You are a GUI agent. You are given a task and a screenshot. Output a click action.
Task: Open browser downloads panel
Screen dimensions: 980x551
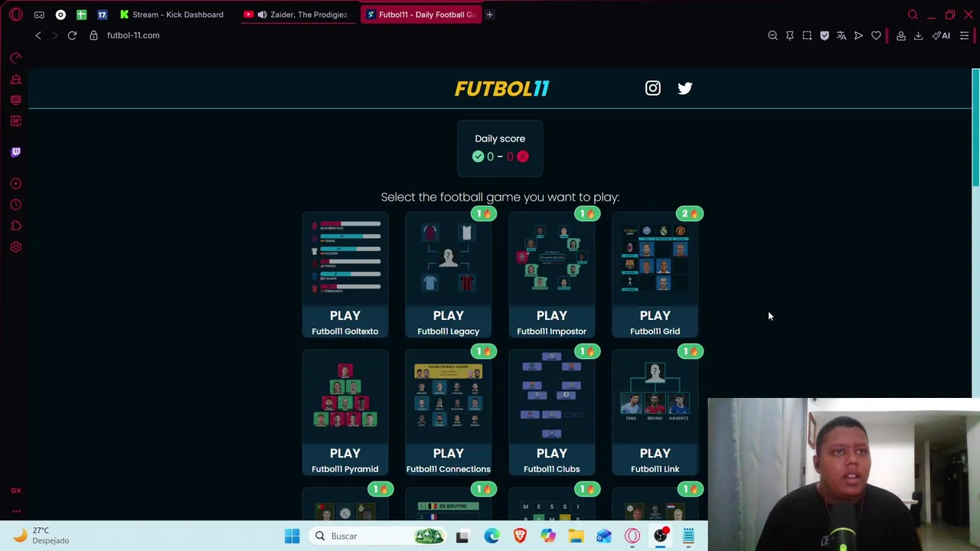pyautogui.click(x=918, y=35)
